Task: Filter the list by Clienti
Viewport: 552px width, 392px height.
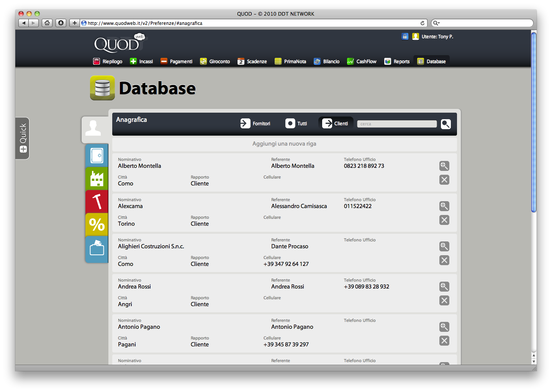Action: pyautogui.click(x=336, y=123)
